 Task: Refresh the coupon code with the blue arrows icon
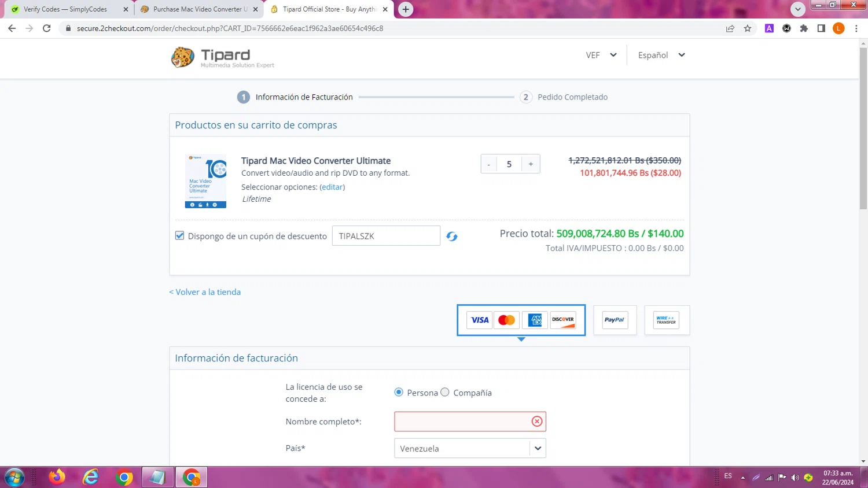point(452,236)
